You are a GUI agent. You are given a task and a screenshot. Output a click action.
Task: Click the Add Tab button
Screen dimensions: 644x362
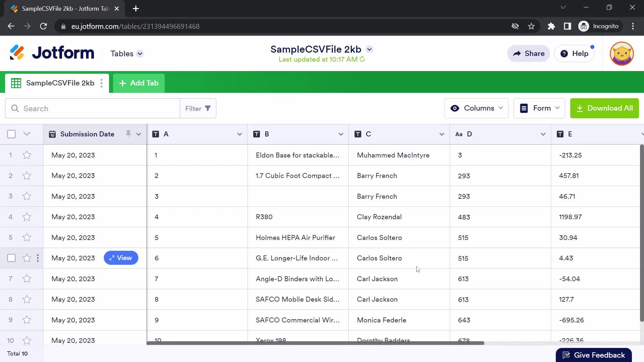pos(139,83)
